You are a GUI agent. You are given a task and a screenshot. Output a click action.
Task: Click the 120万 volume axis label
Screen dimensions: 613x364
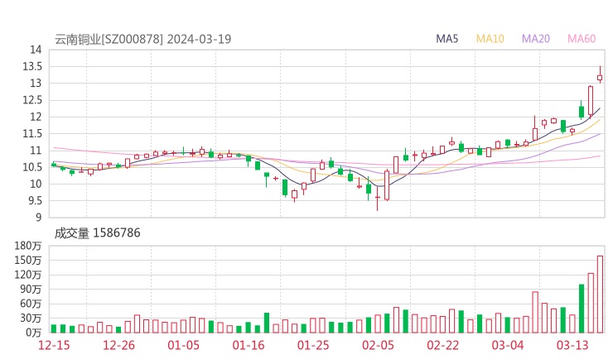click(28, 275)
